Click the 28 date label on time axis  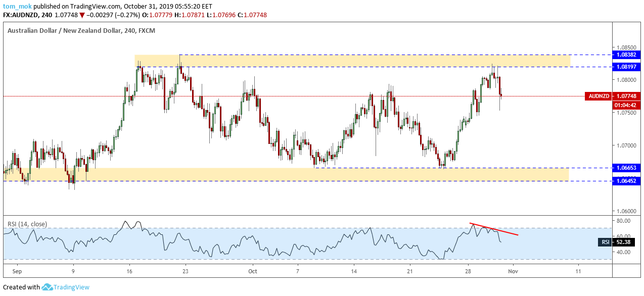(x=468, y=271)
